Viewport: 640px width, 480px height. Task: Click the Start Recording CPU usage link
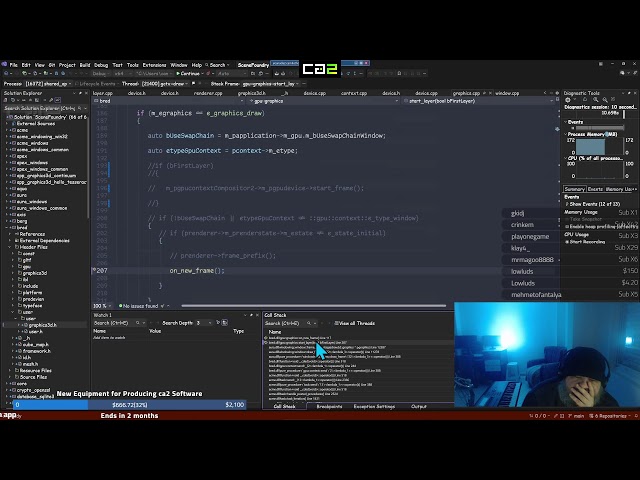[585, 242]
